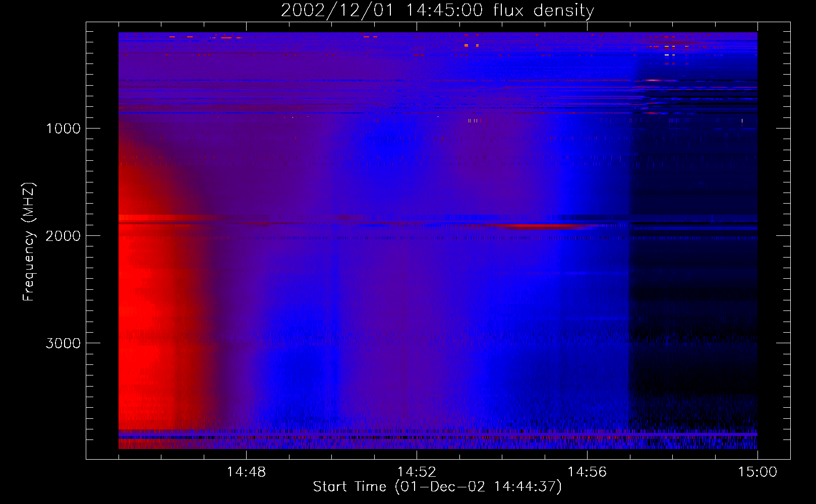This screenshot has width=816, height=504.
Task: Click the 15:00 time axis label
Action: (x=757, y=472)
